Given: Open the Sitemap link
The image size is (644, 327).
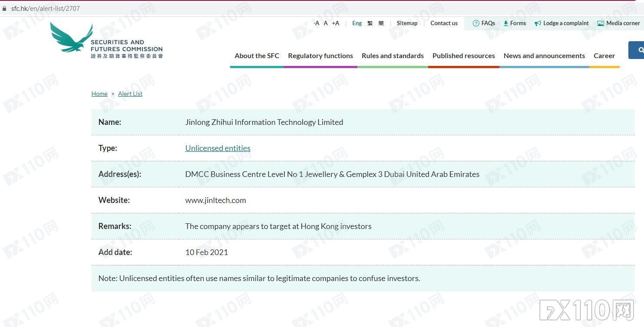Looking at the screenshot, I should coord(407,23).
